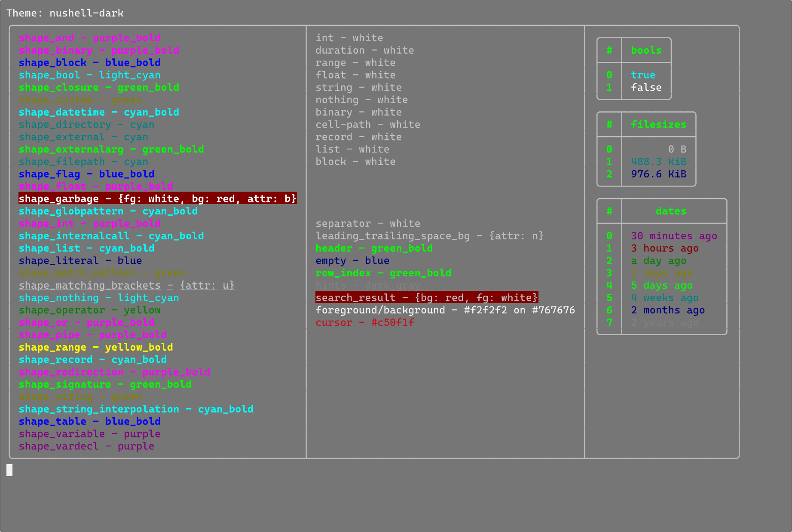
Task: Click 'block - white' line
Action: pos(355,162)
